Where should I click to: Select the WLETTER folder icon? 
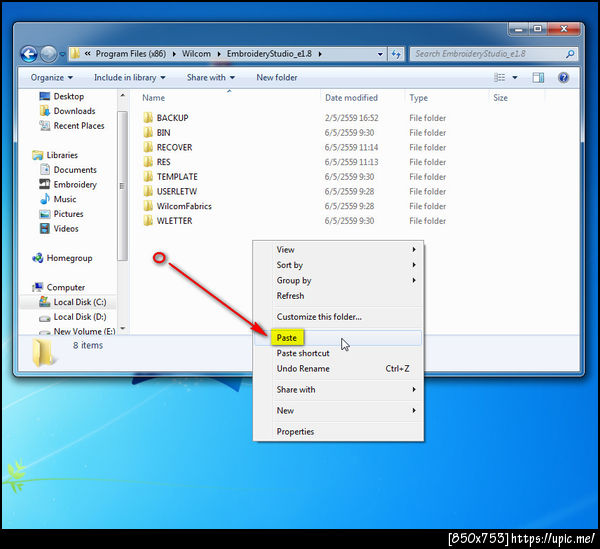(x=148, y=221)
